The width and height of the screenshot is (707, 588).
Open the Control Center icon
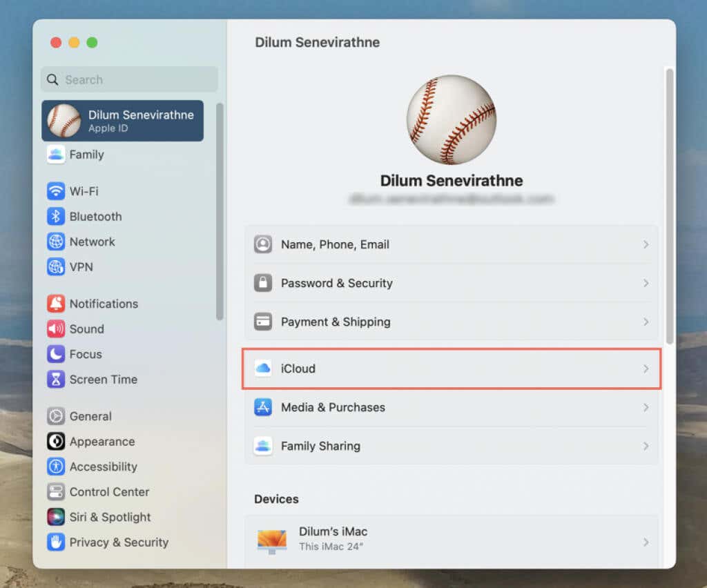pyautogui.click(x=56, y=492)
